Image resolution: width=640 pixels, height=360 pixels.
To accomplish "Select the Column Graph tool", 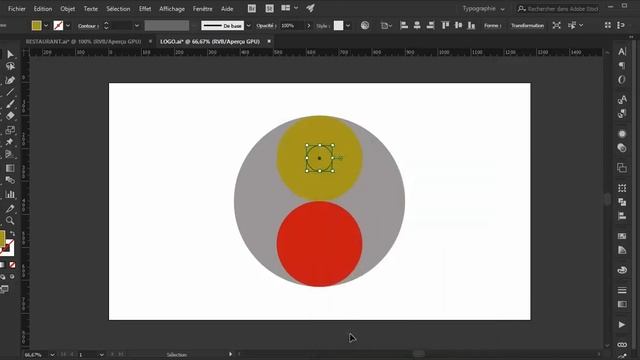I will [10, 194].
